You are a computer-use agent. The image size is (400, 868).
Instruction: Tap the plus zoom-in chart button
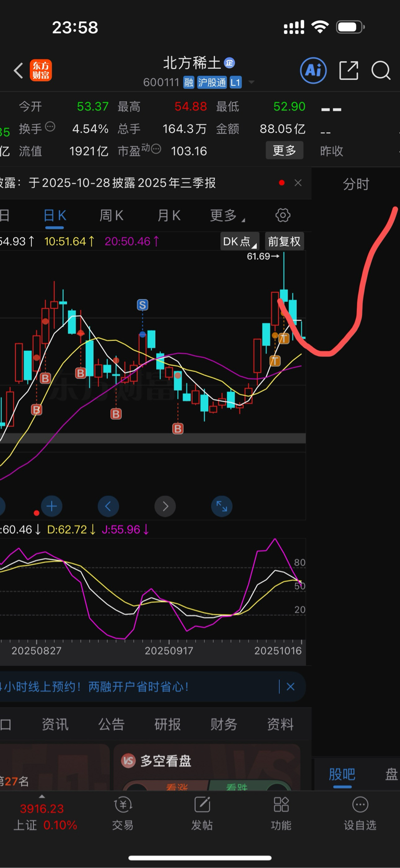52,506
